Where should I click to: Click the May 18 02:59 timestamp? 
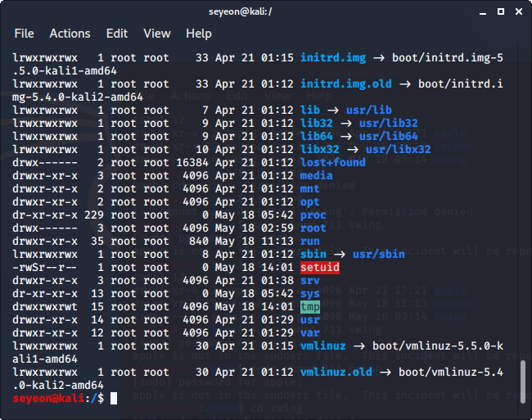254,228
